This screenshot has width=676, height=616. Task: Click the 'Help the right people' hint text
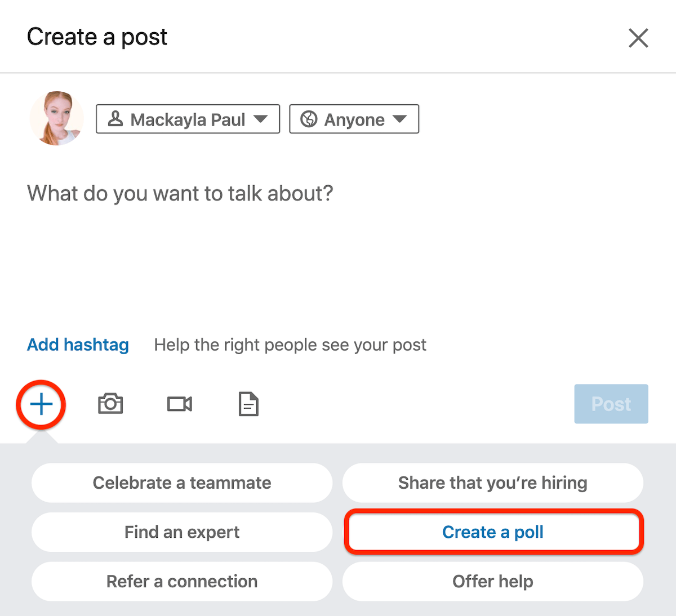(x=290, y=345)
